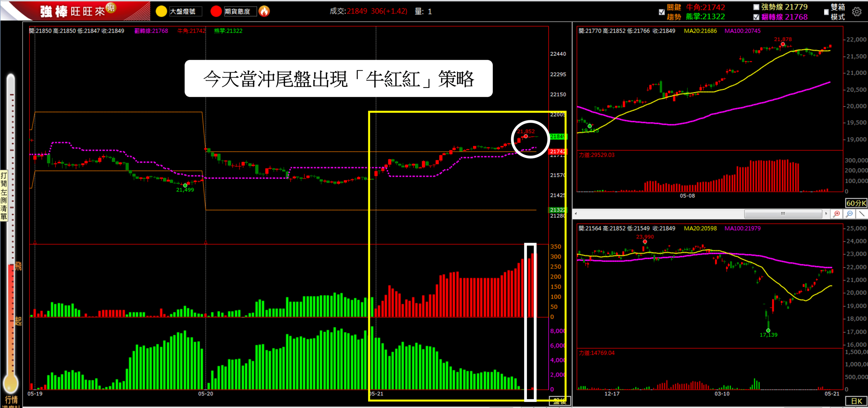This screenshot has height=408, width=868.
Task: Zoom in the 60分K chart with red magnifier
Action: (837, 214)
